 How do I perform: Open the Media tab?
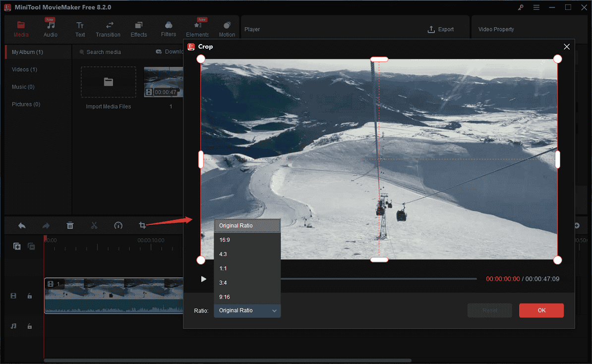(21, 29)
